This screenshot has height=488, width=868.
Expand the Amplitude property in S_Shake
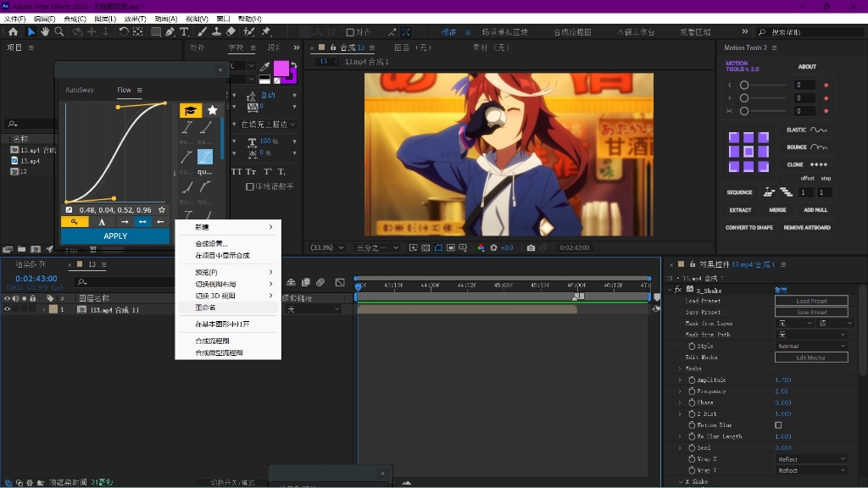pos(680,380)
